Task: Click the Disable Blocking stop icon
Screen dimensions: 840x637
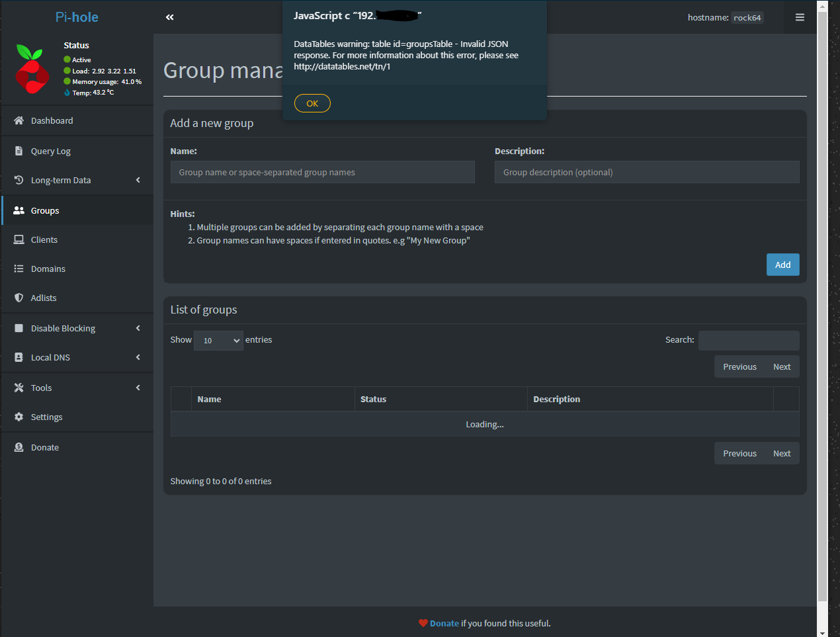Action: click(19, 328)
